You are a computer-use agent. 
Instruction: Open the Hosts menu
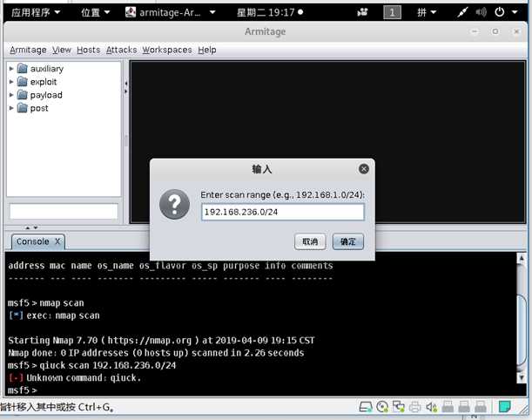tap(88, 50)
